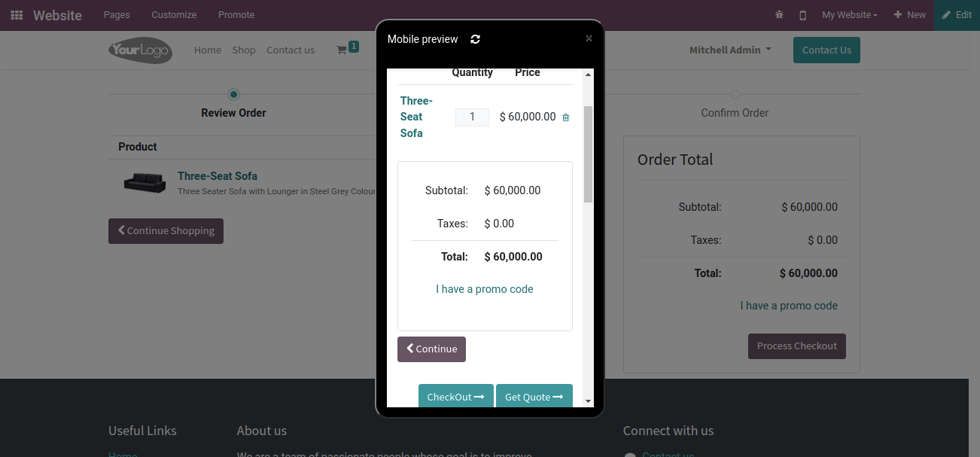Click the pencil Edit button
This screenshot has height=457, width=980.
tap(957, 15)
